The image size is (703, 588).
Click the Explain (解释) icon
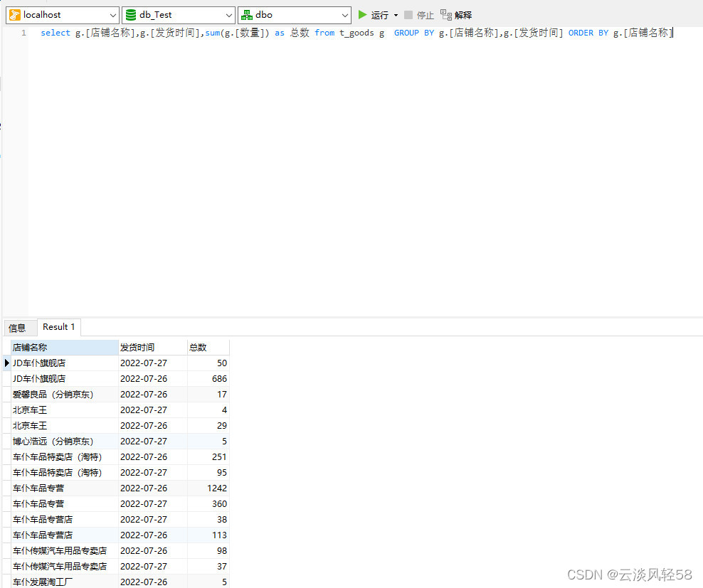tap(445, 15)
